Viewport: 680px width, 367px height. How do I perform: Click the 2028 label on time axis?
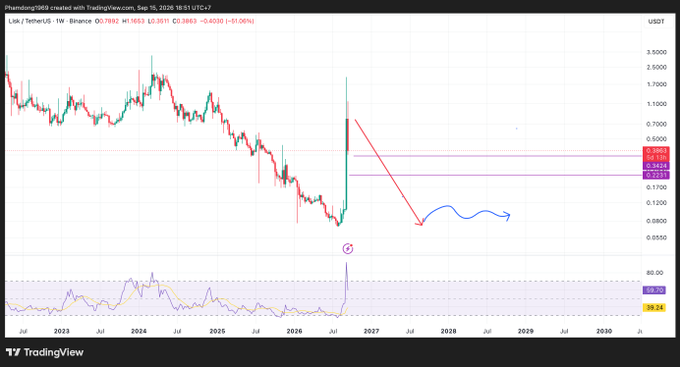[x=448, y=331]
